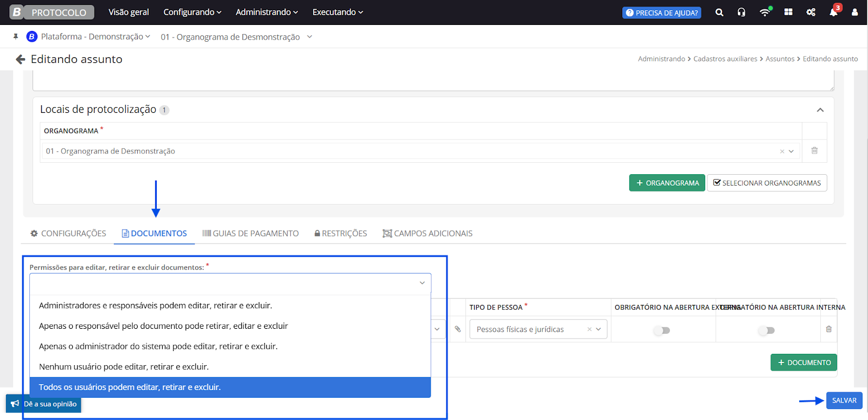Open the notifications bell
The width and height of the screenshot is (868, 420).
(833, 12)
